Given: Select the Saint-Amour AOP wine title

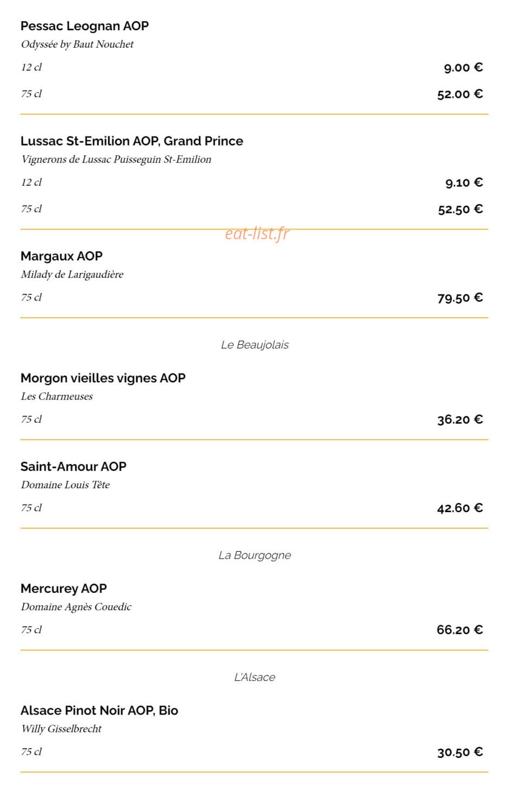Looking at the screenshot, I should click(73, 467).
